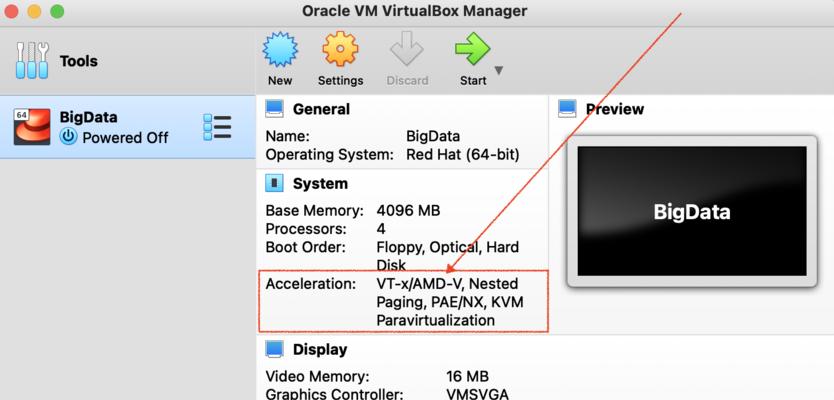Start the VM with green arrow
The width and height of the screenshot is (834, 400).
472,50
